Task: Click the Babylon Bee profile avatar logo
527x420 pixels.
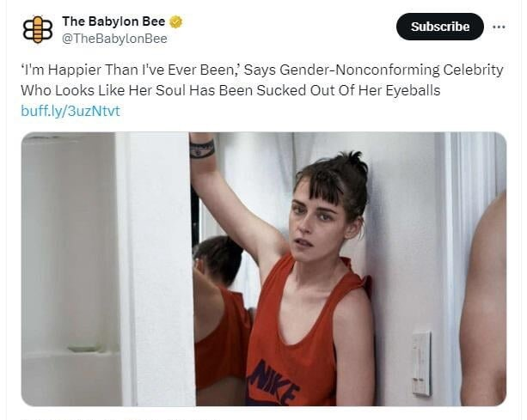Action: (38, 30)
